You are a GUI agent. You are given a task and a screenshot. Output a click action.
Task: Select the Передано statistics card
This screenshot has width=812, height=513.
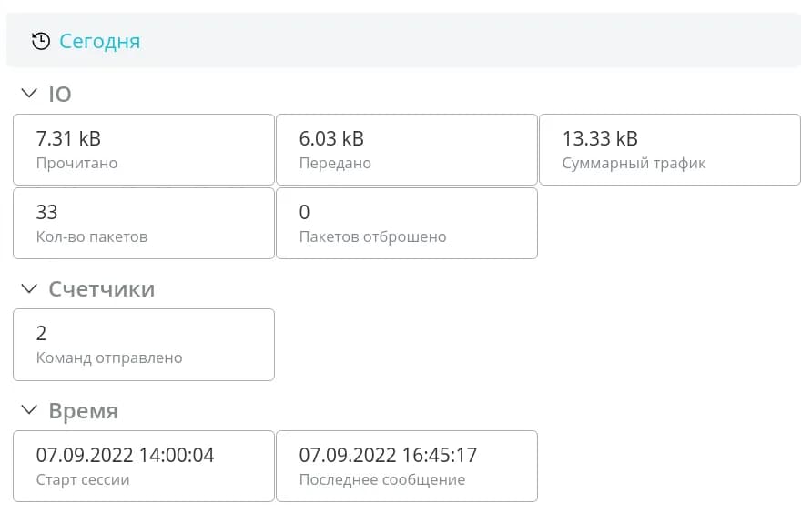click(406, 150)
